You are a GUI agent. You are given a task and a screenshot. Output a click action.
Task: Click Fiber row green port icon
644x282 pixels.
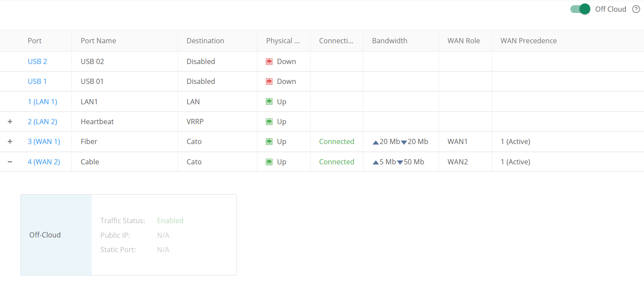pyautogui.click(x=269, y=141)
